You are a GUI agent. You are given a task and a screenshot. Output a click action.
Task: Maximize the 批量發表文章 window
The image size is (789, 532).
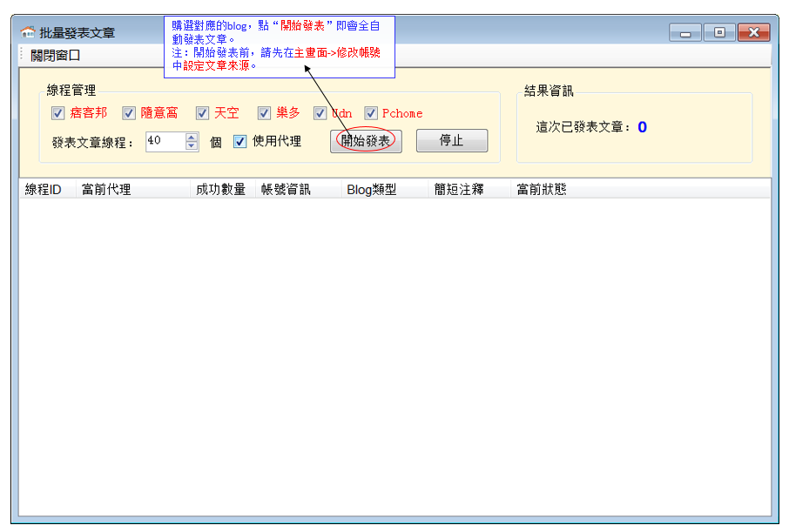tap(719, 33)
